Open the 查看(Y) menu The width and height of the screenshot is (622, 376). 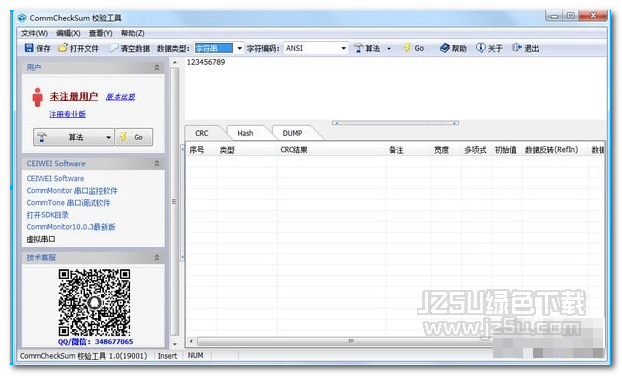(100, 33)
